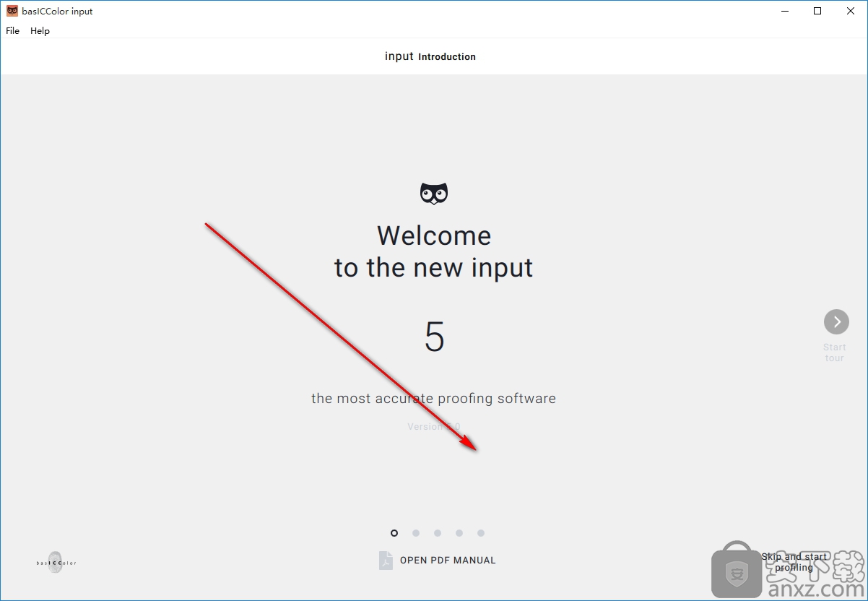Click the 'input Introduction' header text

[430, 56]
